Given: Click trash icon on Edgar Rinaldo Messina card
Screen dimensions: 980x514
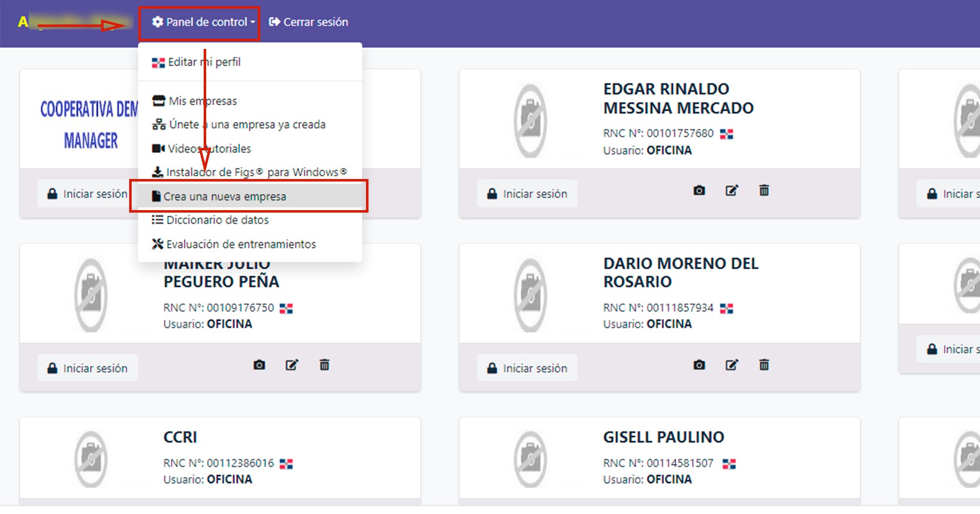Looking at the screenshot, I should pyautogui.click(x=764, y=191).
